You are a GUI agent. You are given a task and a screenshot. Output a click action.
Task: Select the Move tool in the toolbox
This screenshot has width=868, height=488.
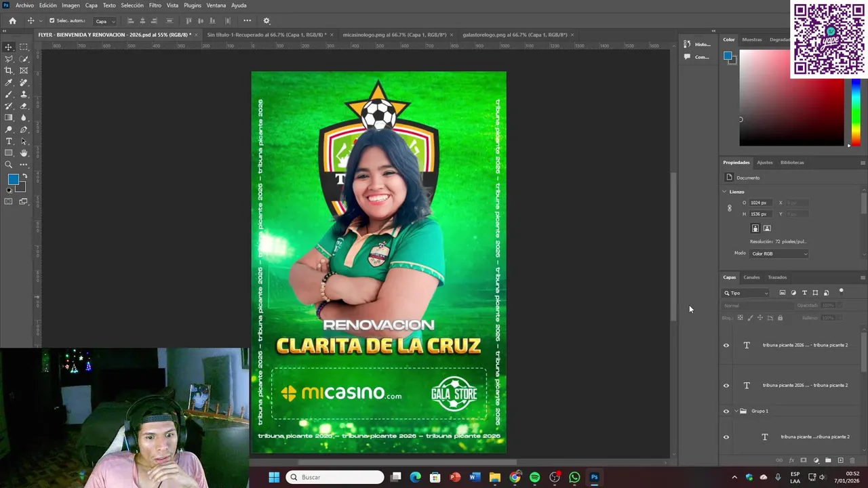click(x=9, y=47)
